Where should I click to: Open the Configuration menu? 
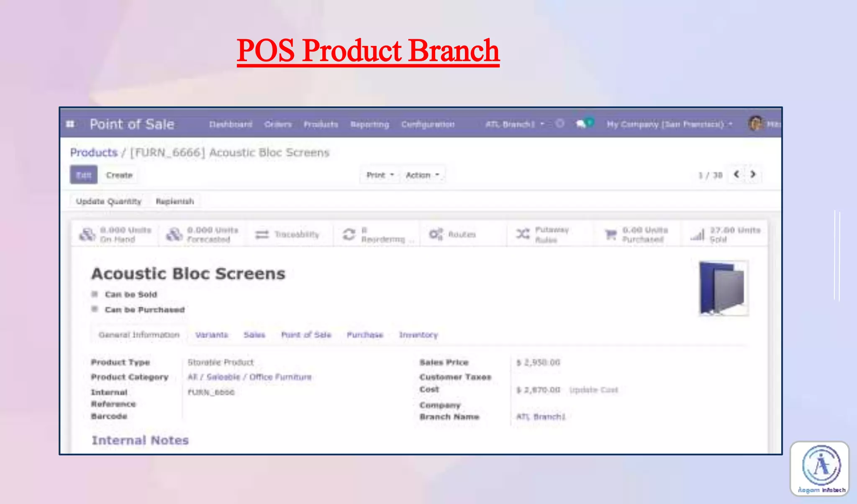(428, 124)
